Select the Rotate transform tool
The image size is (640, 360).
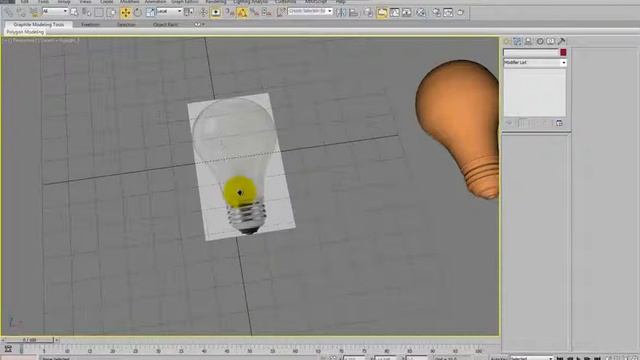tap(138, 13)
